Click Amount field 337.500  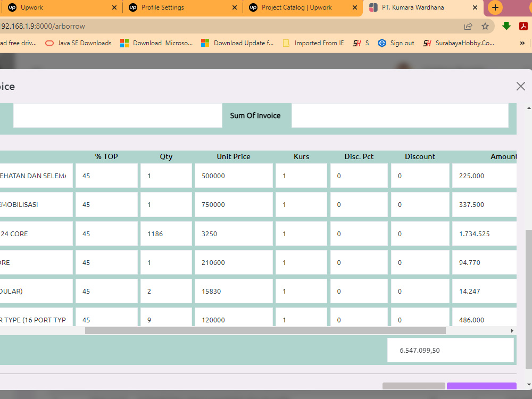point(485,205)
